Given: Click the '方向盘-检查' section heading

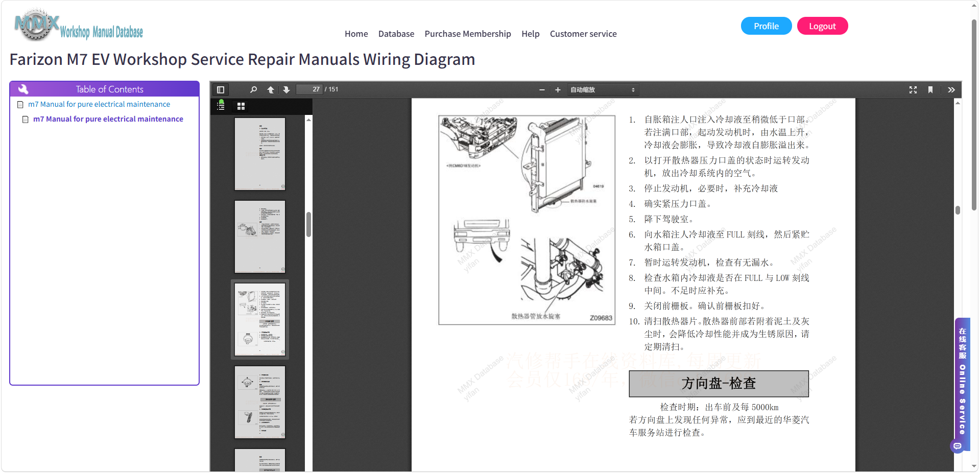Looking at the screenshot, I should 719,384.
